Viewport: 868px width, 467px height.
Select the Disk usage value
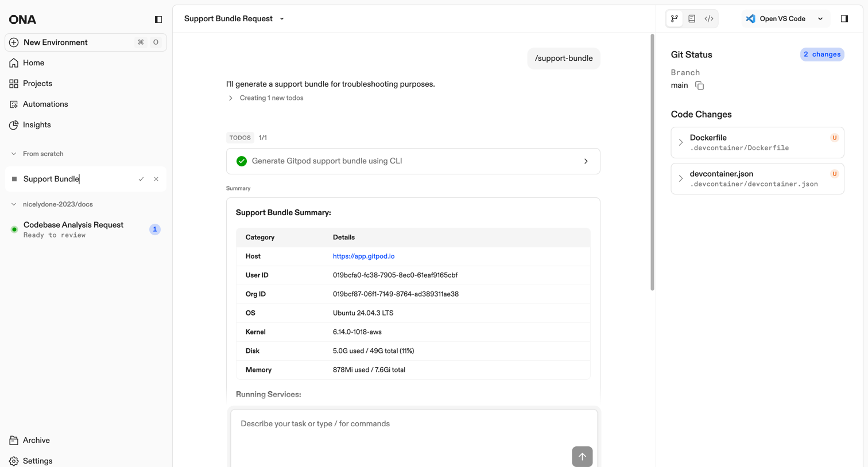tap(373, 351)
